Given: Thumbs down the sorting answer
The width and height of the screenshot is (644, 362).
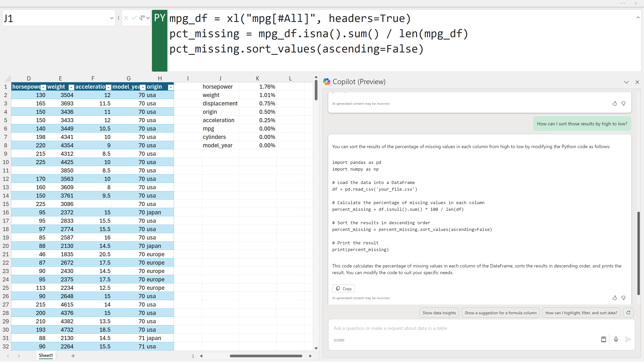Looking at the screenshot, I should pos(623,298).
